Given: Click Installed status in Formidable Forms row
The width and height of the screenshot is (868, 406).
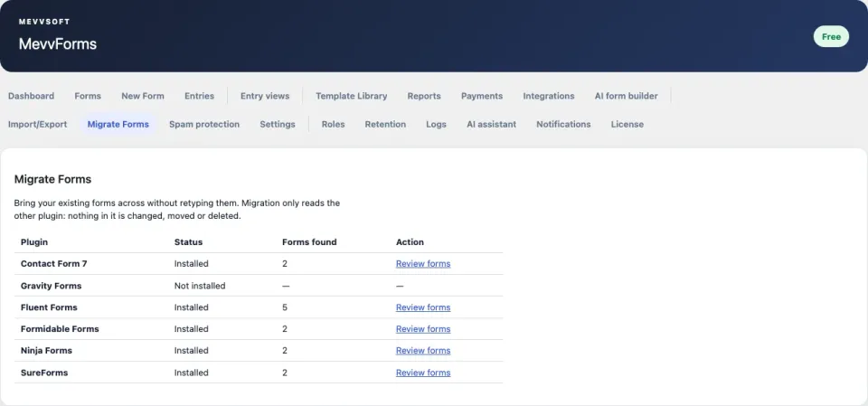Looking at the screenshot, I should click(192, 329).
